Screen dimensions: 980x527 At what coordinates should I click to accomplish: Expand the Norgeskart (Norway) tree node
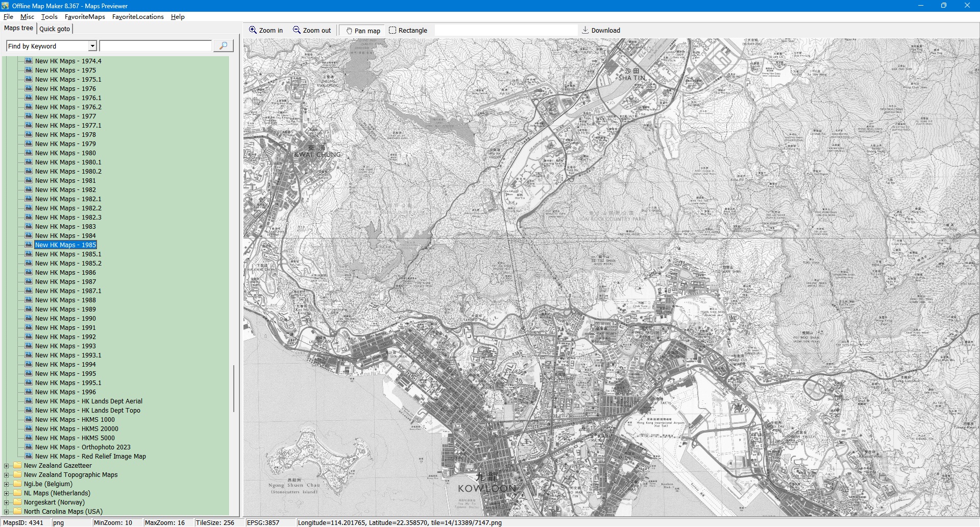[6, 502]
